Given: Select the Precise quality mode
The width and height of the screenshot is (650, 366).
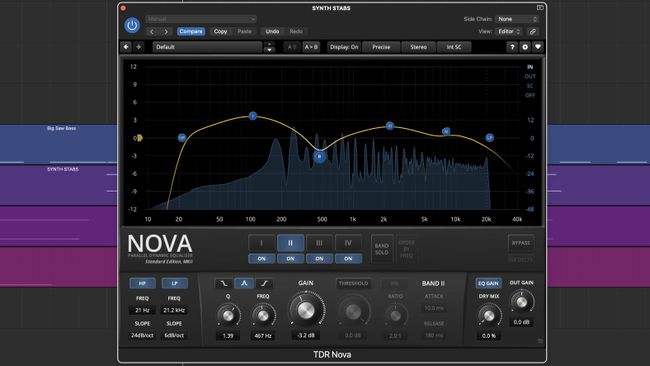Looking at the screenshot, I should [x=381, y=47].
